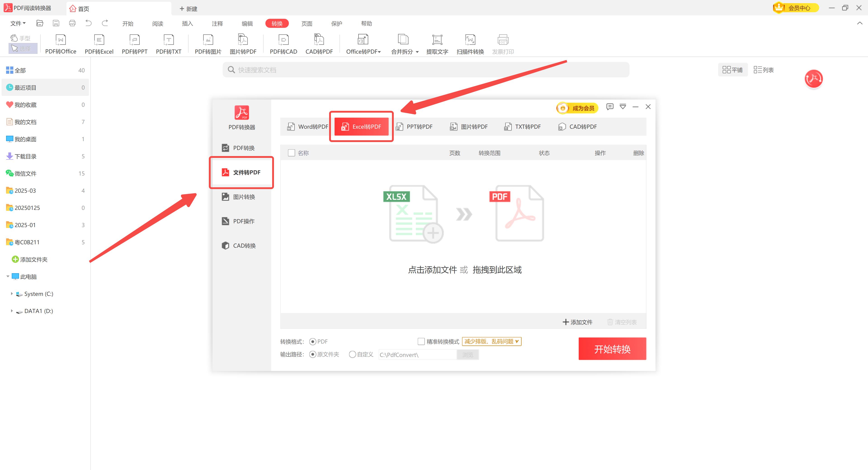
Task: Click the XLSX add-file drop area image
Action: coord(413,214)
